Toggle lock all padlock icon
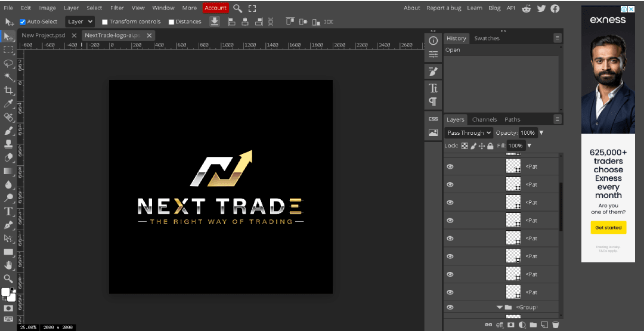Screen dimensions: 644x331 pyautogui.click(x=490, y=146)
